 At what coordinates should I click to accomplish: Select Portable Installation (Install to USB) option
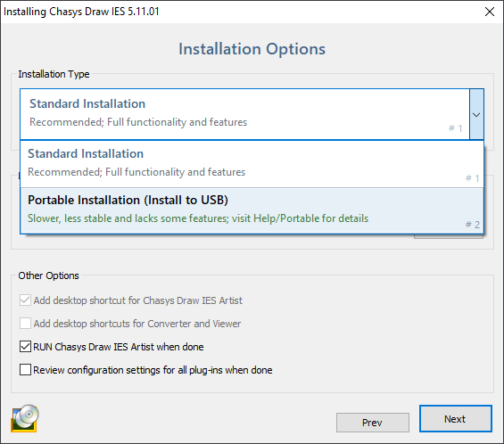pos(252,210)
